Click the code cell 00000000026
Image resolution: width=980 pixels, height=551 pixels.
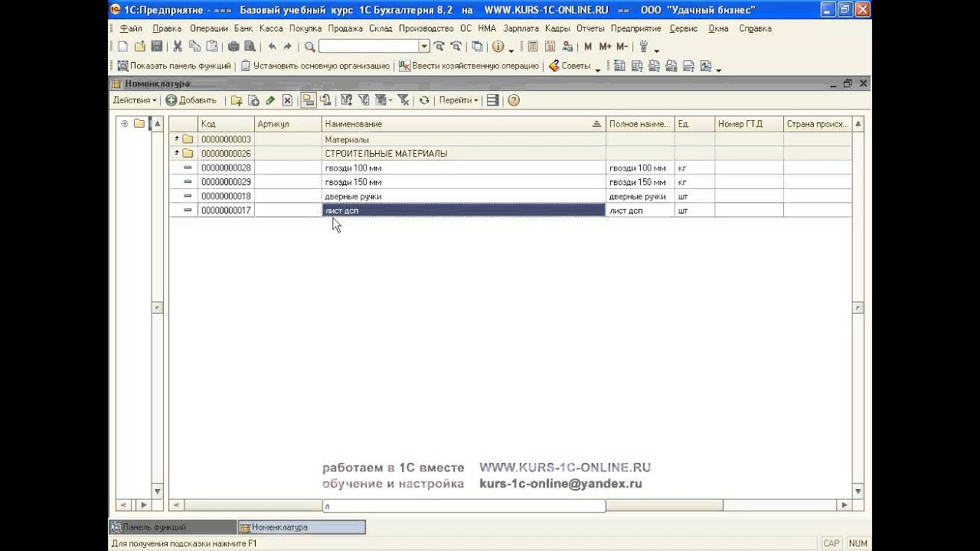tap(226, 154)
